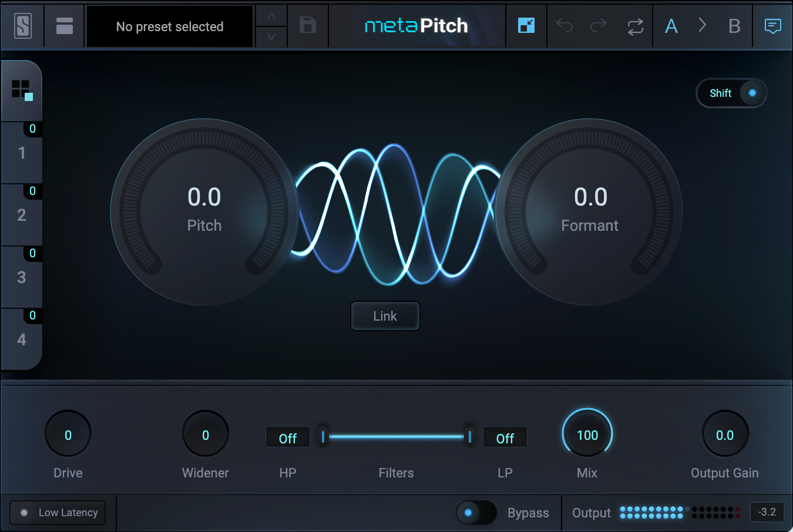Click the Drive knob
Viewport: 793px width, 532px height.
68,435
